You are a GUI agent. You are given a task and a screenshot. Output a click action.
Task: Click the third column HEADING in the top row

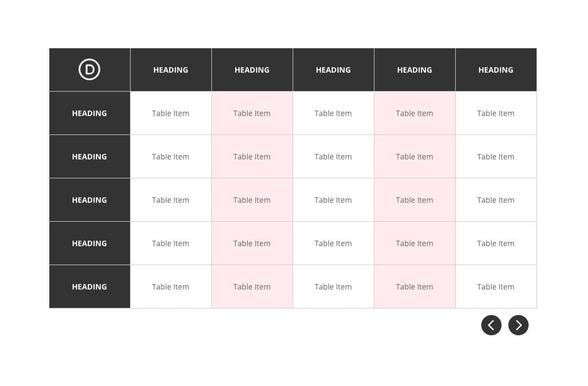coord(333,70)
